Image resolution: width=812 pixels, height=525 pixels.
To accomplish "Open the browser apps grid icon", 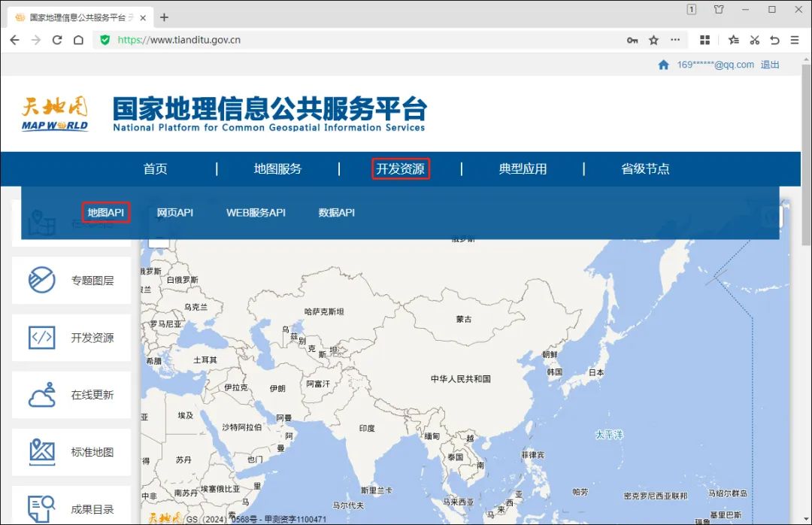I will [x=704, y=40].
